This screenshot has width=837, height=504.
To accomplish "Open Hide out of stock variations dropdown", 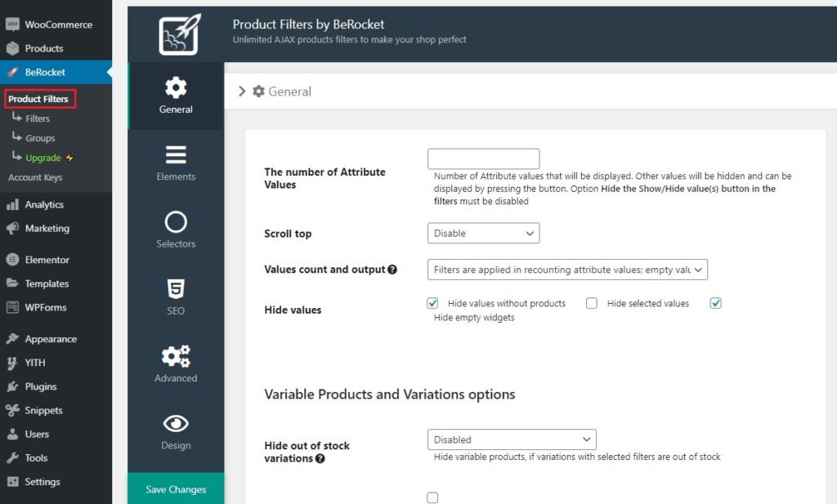I will (512, 439).
